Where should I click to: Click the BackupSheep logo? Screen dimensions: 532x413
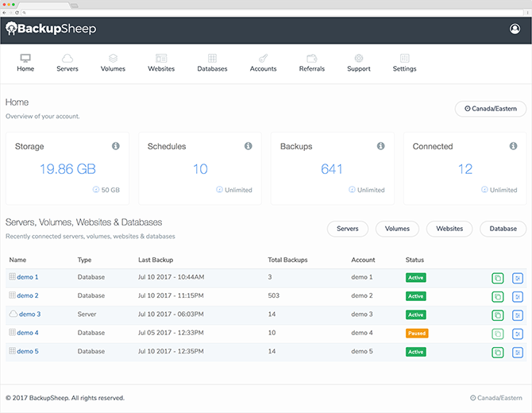(51, 29)
